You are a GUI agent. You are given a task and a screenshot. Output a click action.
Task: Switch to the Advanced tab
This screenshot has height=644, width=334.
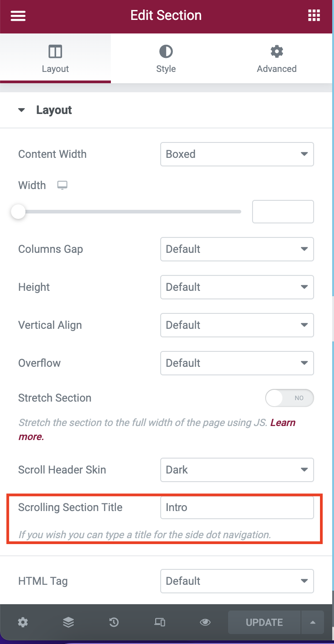click(x=277, y=59)
